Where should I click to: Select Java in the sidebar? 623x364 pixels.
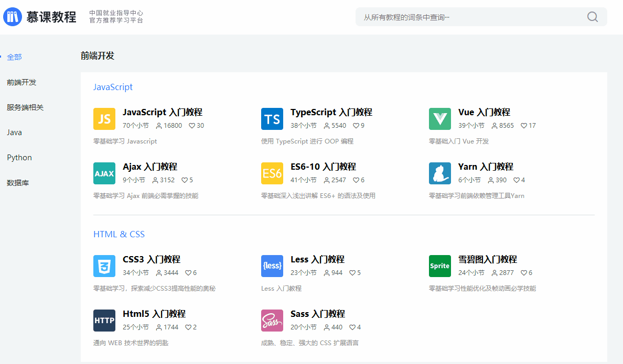point(14,133)
